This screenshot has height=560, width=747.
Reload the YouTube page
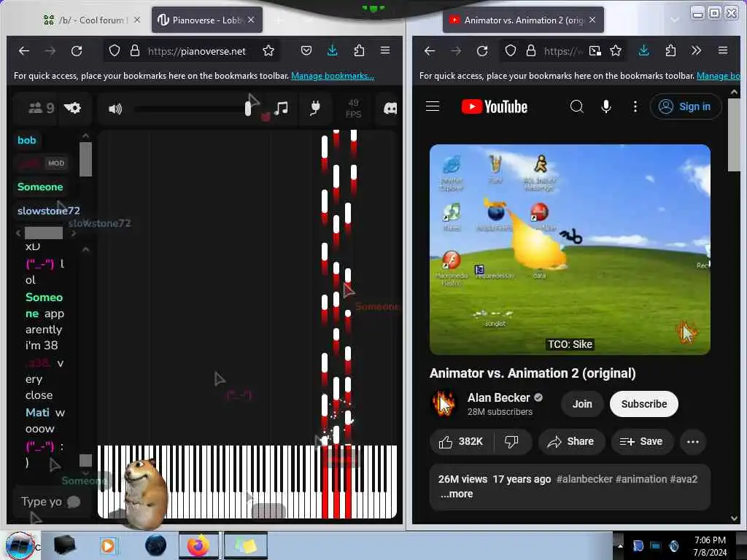482,50
